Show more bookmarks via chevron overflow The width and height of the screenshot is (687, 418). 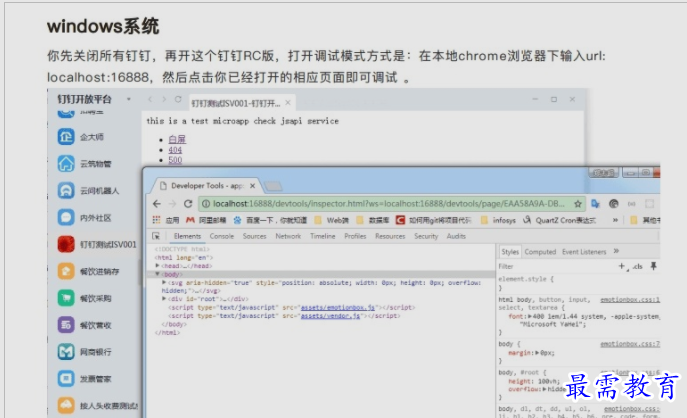[615, 220]
